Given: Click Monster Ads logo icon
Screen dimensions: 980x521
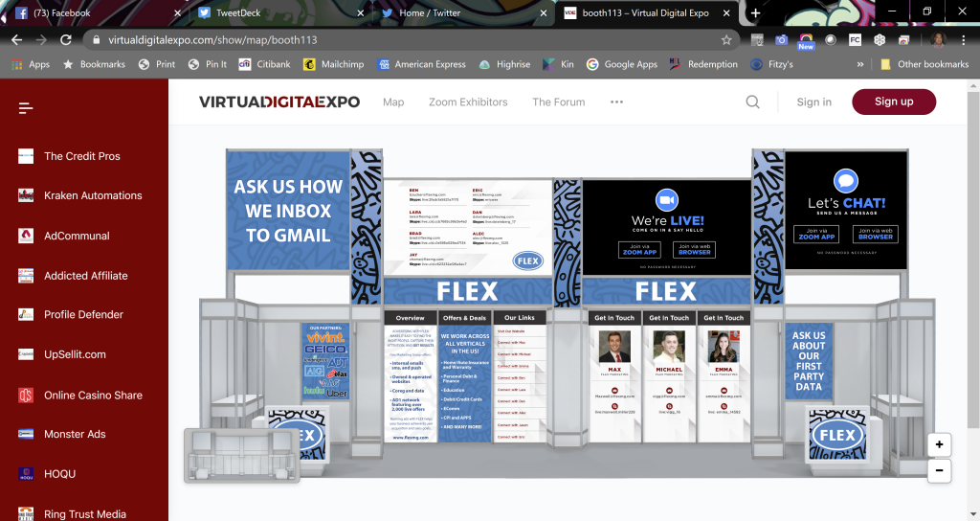Looking at the screenshot, I should coord(26,434).
